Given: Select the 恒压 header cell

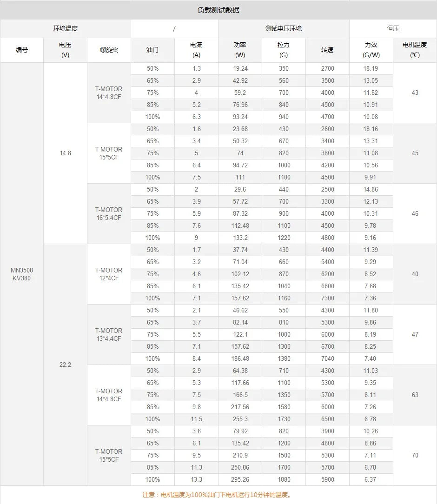Looking at the screenshot, I should (393, 28).
